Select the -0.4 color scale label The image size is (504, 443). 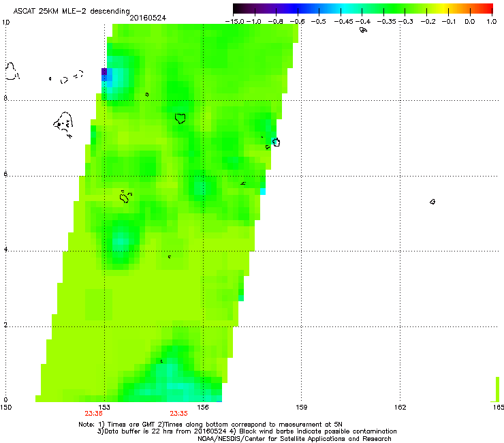click(363, 22)
